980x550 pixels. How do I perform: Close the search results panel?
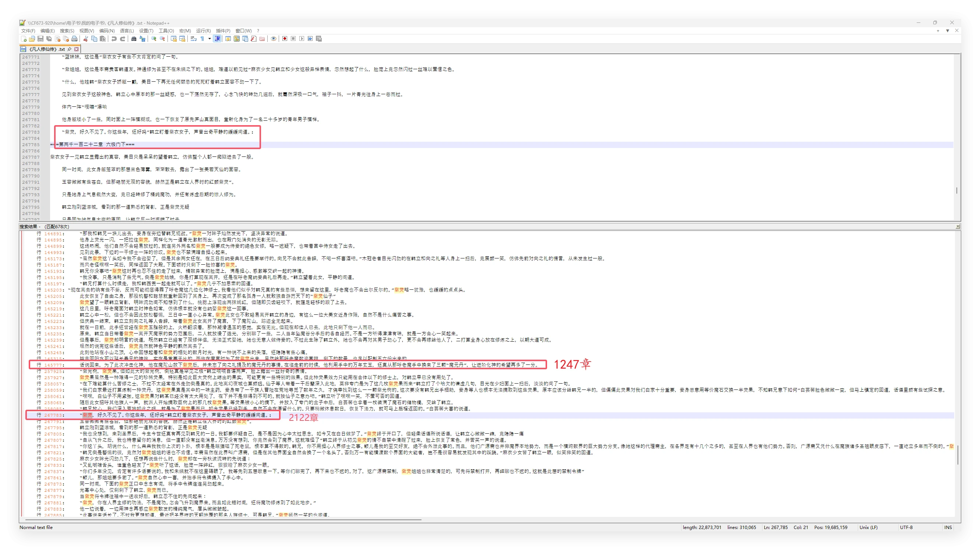(958, 227)
